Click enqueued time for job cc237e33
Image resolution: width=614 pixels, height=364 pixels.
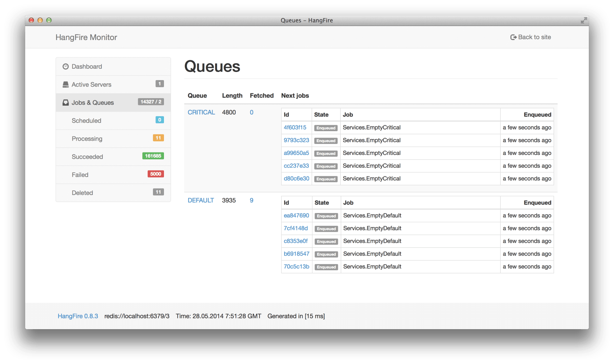point(527,166)
